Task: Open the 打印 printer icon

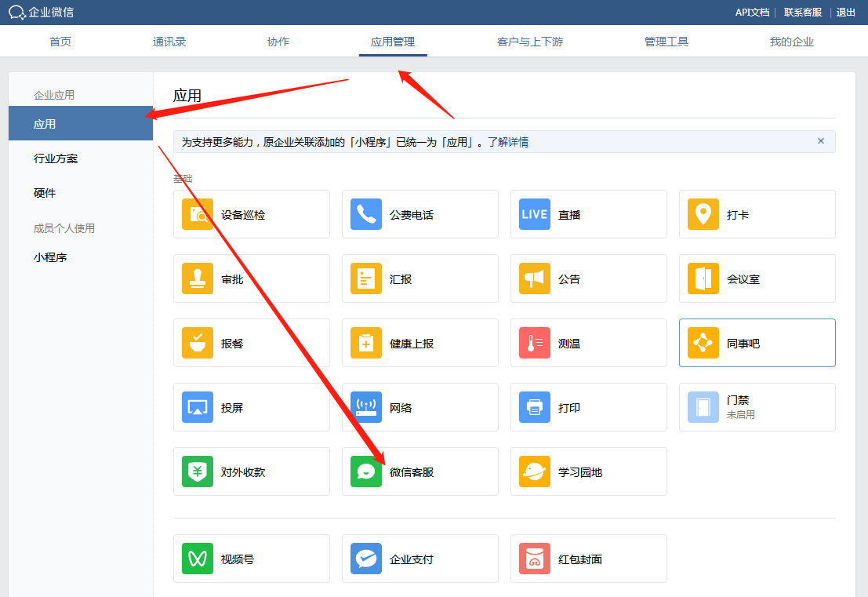Action: [x=535, y=407]
